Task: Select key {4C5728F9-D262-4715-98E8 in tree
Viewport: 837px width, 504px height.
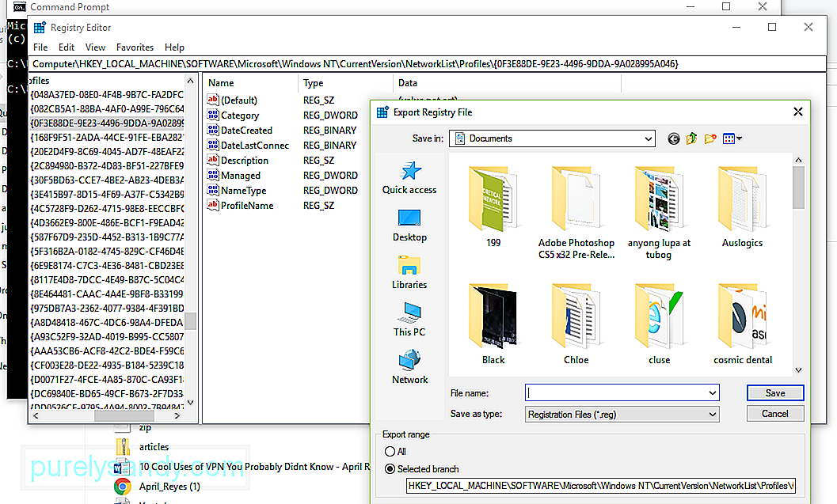Action: [x=107, y=209]
